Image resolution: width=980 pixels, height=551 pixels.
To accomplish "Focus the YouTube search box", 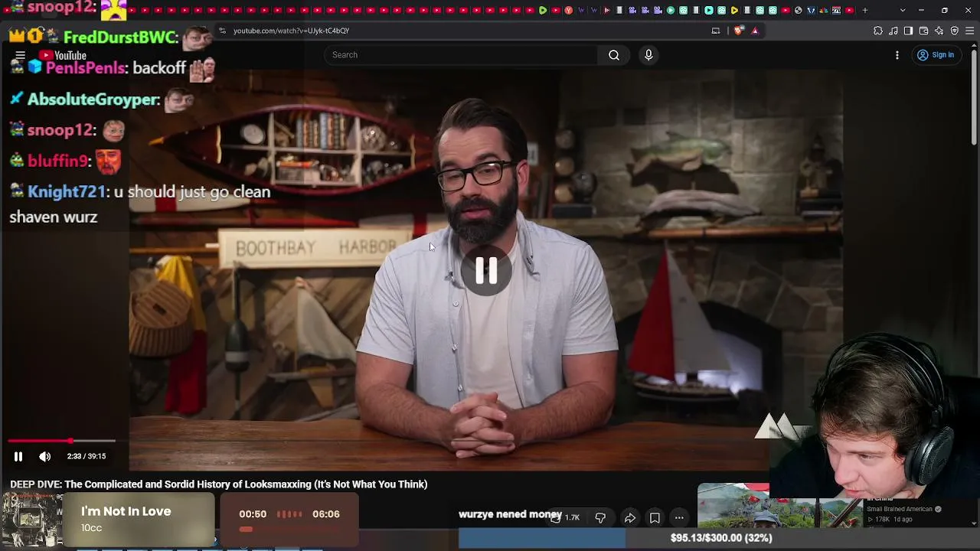I will tap(462, 55).
